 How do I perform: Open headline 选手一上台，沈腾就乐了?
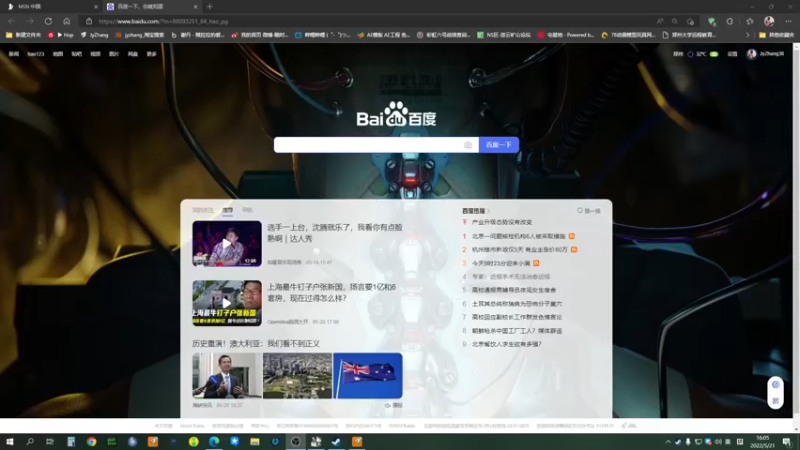point(335,233)
